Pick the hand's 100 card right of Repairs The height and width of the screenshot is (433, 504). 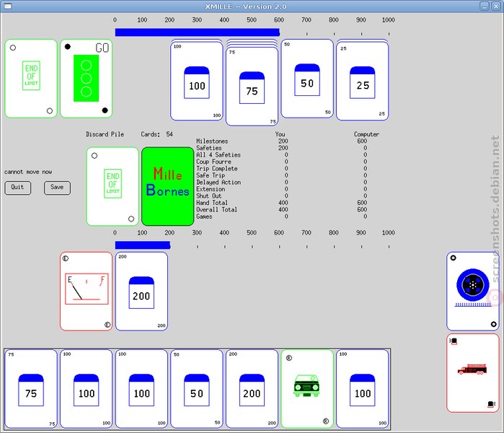tap(363, 389)
